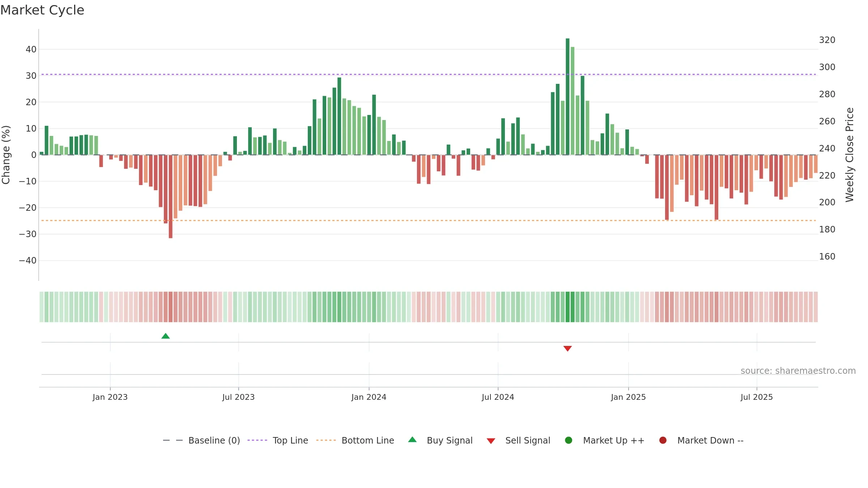
Task: Click the −20 change tick label
Action: (28, 207)
